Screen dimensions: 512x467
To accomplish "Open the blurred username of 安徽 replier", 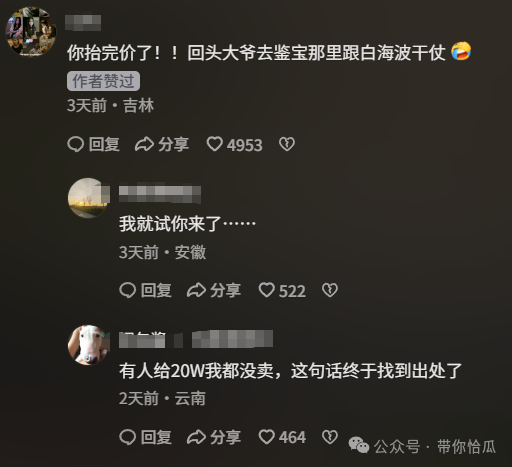I will (160, 194).
